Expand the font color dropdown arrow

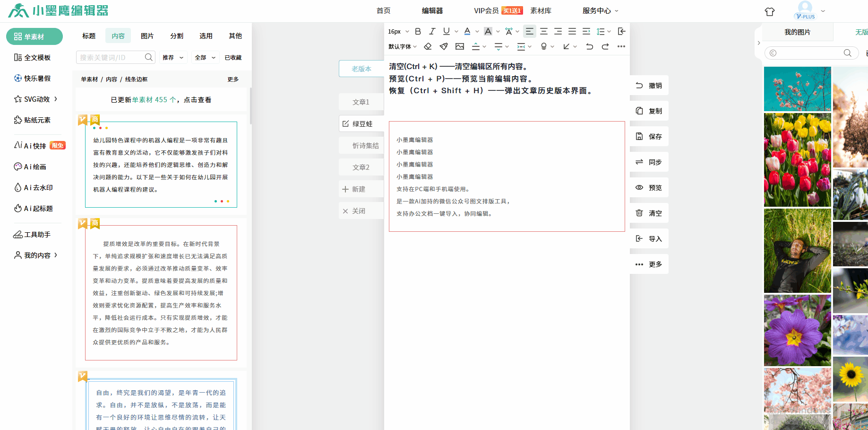click(477, 31)
